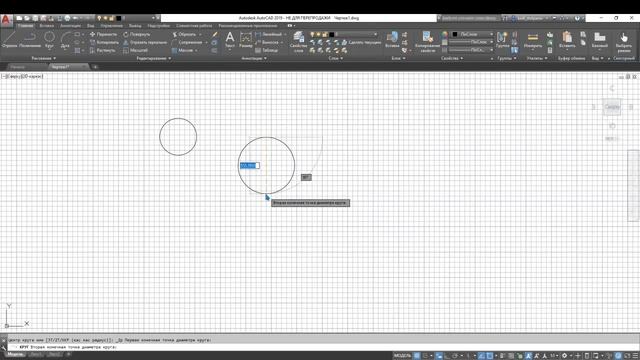The height and width of the screenshot is (360, 640).
Task: Open the Главная ribbon tab
Action: coord(25,26)
